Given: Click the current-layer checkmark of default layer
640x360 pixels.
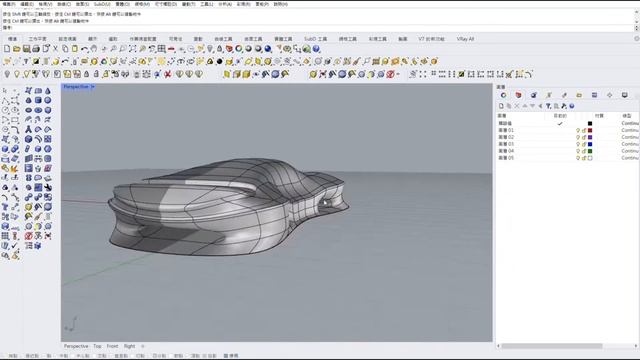Looking at the screenshot, I should click(560, 123).
